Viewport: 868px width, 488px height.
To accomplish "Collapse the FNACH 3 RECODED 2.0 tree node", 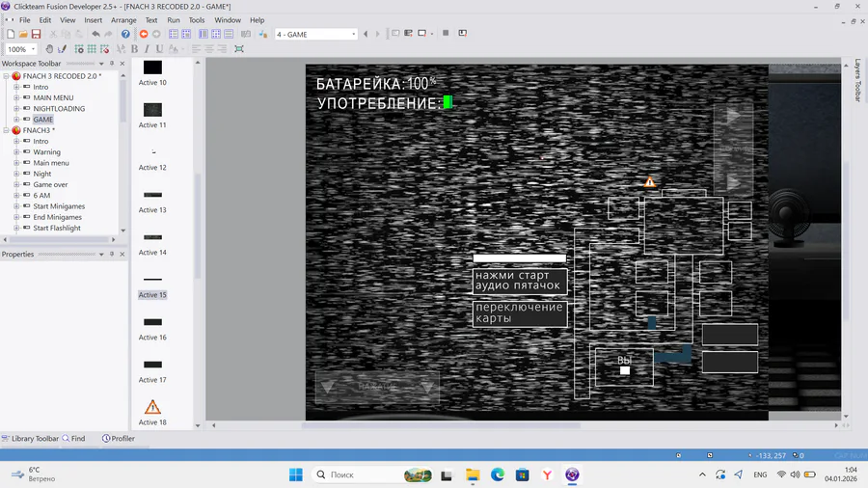I will pos(6,76).
